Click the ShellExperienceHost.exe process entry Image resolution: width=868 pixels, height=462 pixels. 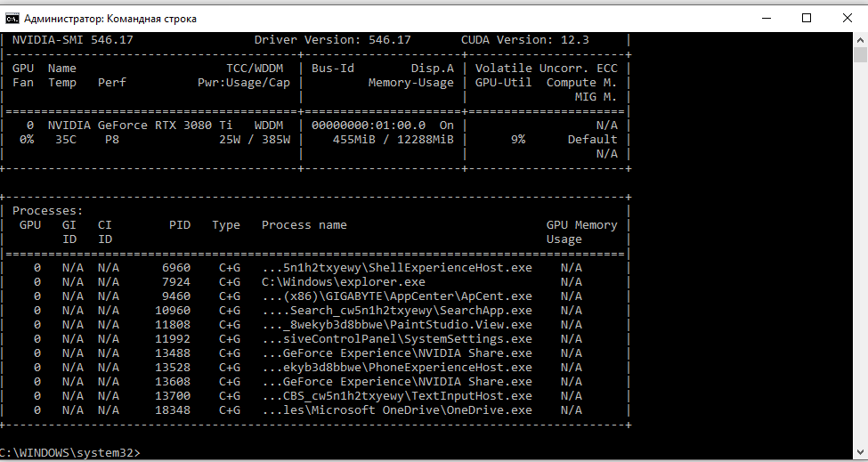[396, 267]
